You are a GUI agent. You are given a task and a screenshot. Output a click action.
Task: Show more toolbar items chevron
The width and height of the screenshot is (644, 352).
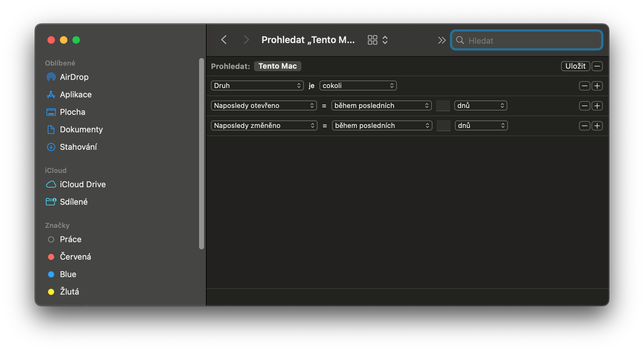click(442, 40)
